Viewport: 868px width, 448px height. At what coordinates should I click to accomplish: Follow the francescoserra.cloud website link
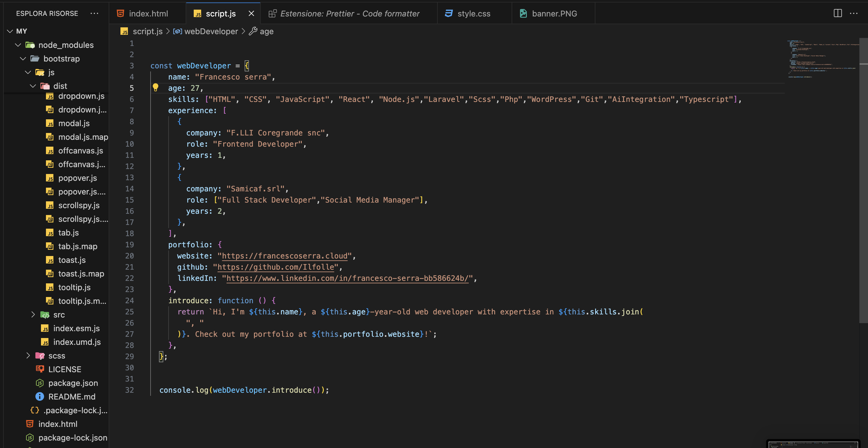coord(284,256)
